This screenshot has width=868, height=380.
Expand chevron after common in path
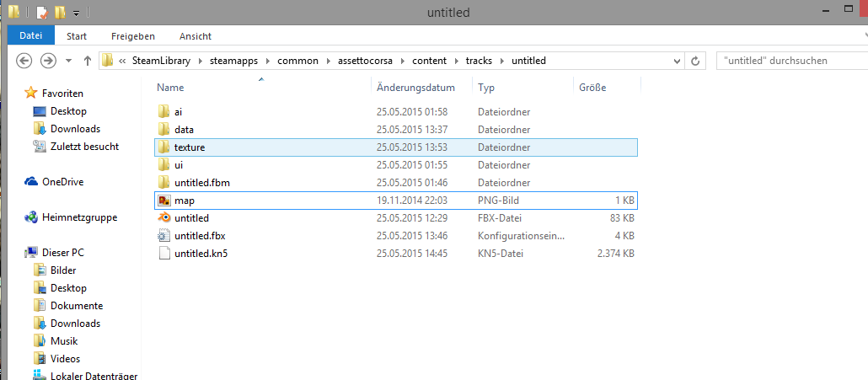pos(327,61)
